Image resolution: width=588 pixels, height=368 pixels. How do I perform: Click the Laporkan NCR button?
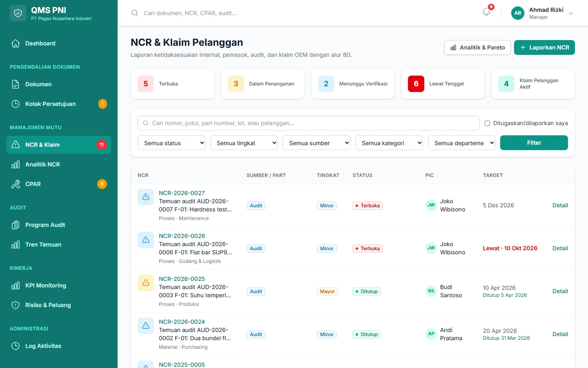(544, 47)
